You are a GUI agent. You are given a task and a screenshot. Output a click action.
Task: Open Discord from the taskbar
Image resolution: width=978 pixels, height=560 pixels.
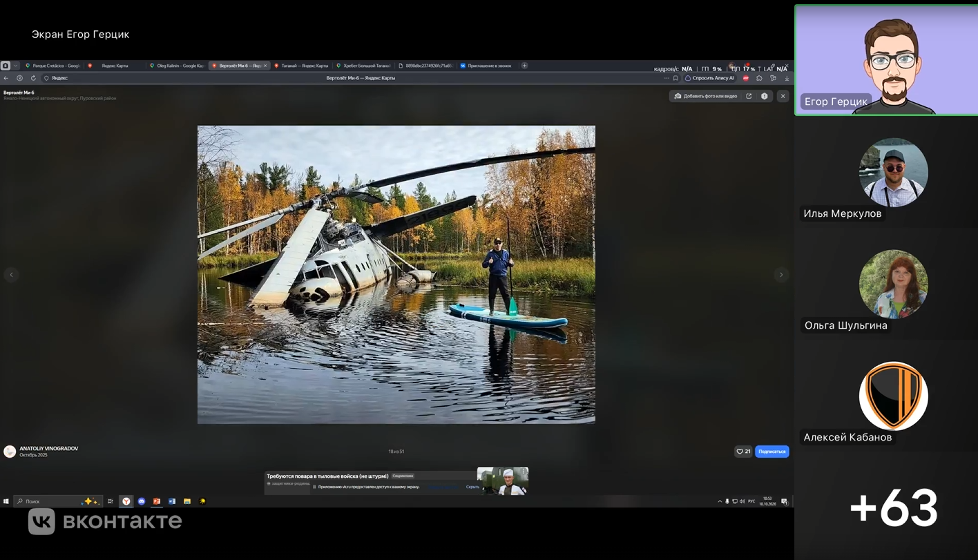(142, 501)
